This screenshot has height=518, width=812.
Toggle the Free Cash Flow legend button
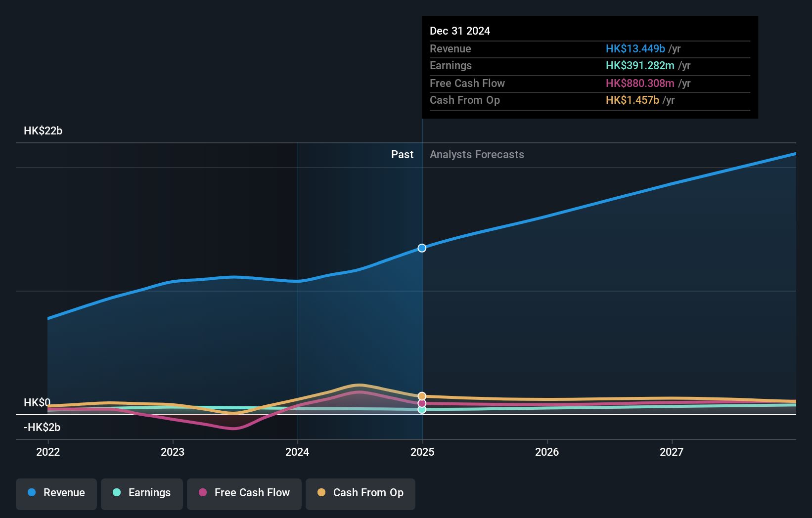tap(244, 494)
